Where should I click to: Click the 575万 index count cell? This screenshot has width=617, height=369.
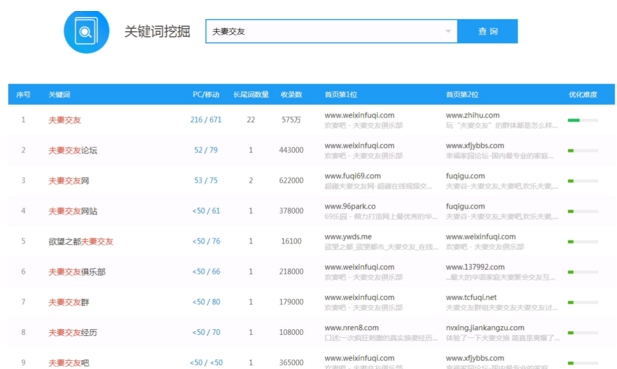point(291,120)
